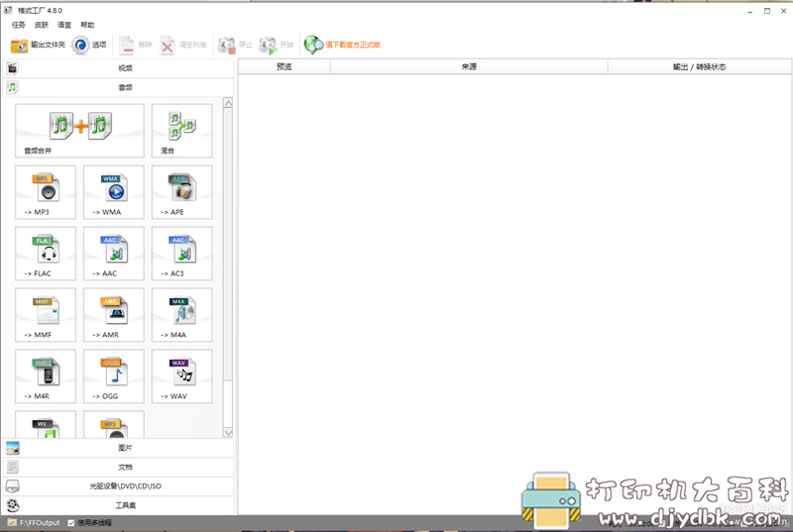Choose the -> WMA conversion icon
This screenshot has height=532, width=793.
pos(114,192)
